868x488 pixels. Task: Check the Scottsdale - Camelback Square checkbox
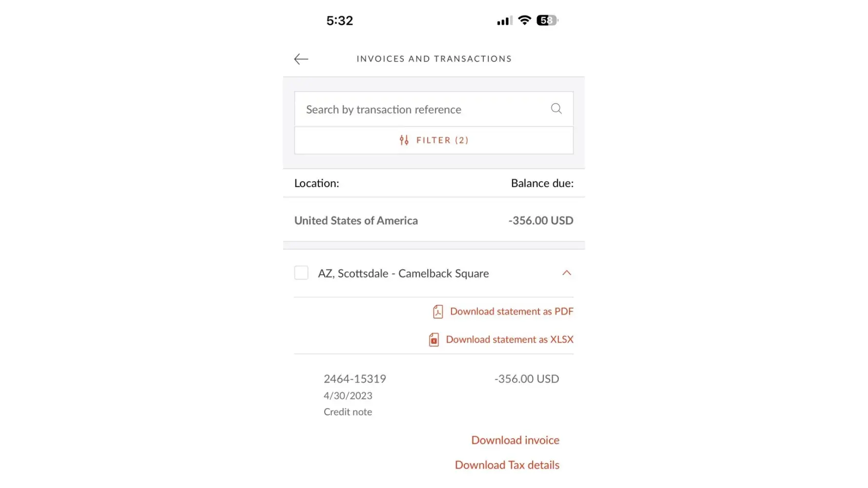301,273
